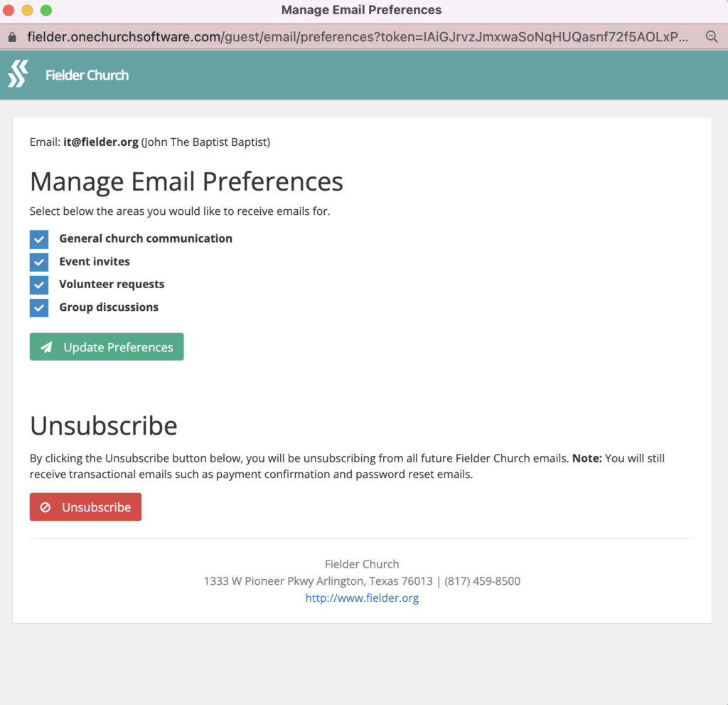
Task: Open the http://www.fielder.org link
Action: [x=362, y=598]
